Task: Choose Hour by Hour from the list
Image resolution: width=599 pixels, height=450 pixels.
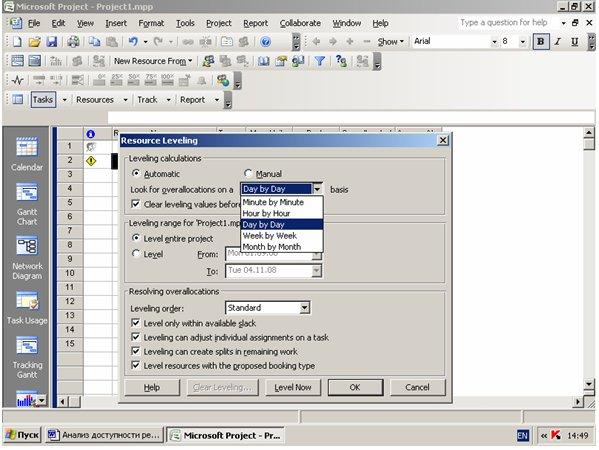Action: (x=282, y=213)
